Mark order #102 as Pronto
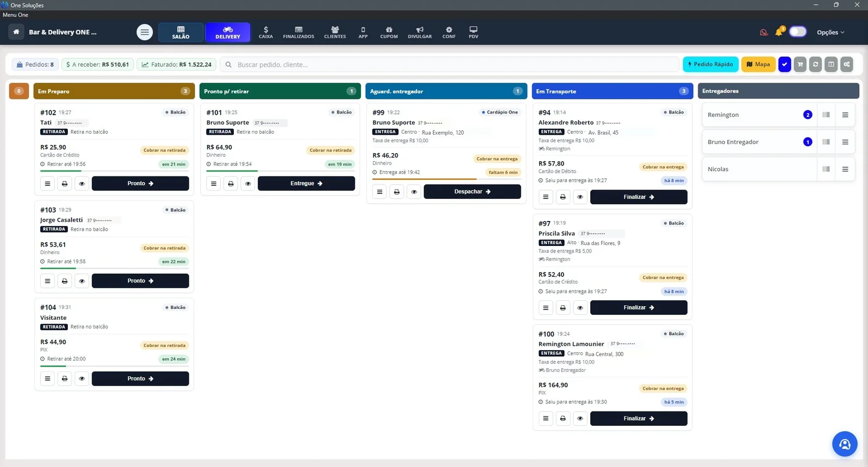868x467 pixels. (x=141, y=184)
